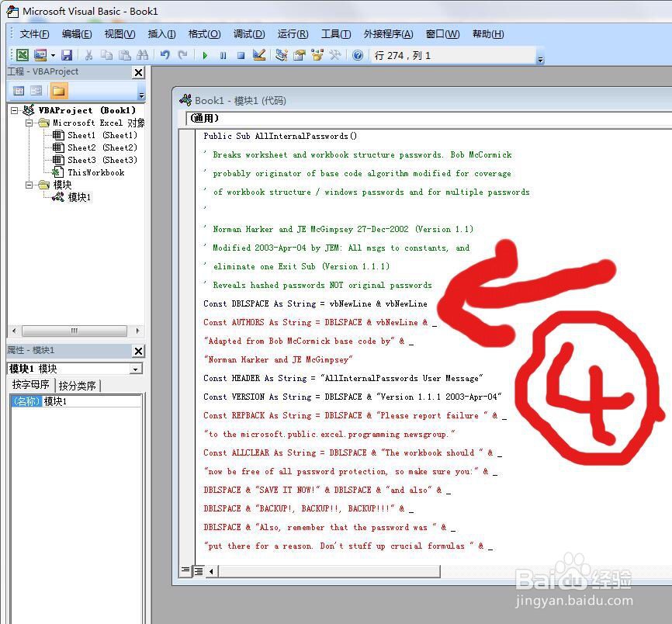Viewport: 672px width, 624px height.
Task: Click the View Microsoft Excel toolbar icon
Action: (23, 55)
